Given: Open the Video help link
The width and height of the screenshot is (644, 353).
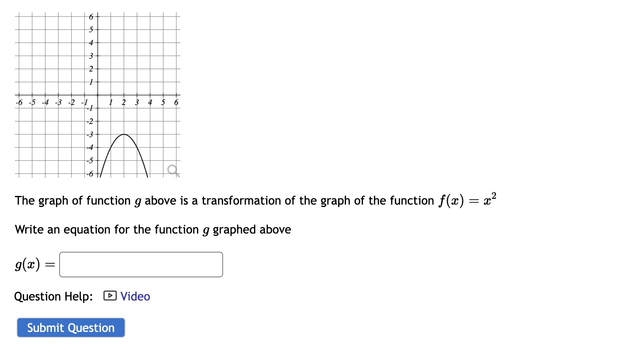Looking at the screenshot, I should [x=135, y=296].
